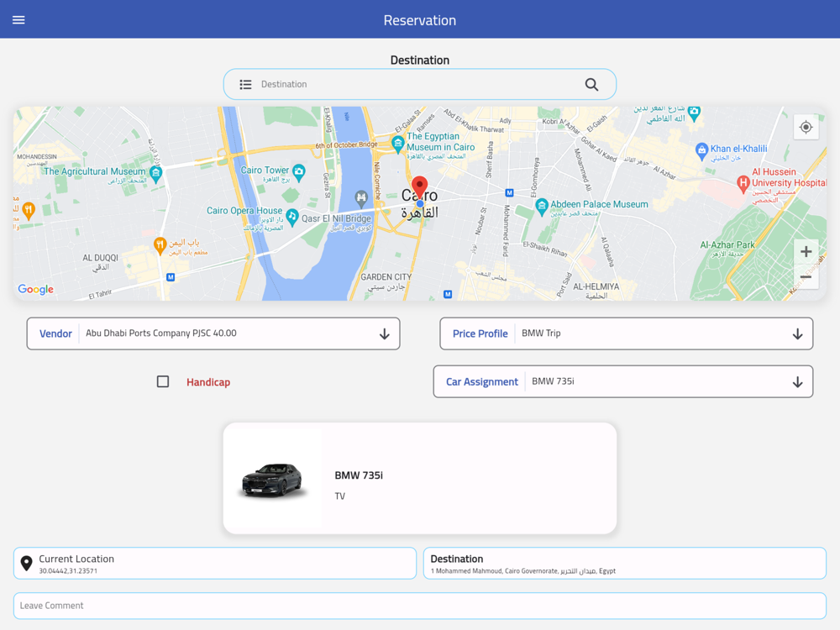
Task: Open the hamburger navigation menu
Action: click(x=18, y=20)
